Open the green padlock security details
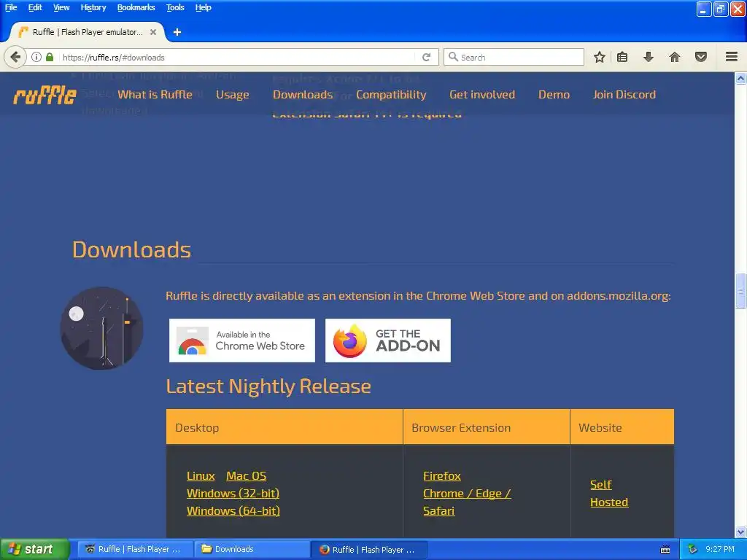 [x=50, y=57]
